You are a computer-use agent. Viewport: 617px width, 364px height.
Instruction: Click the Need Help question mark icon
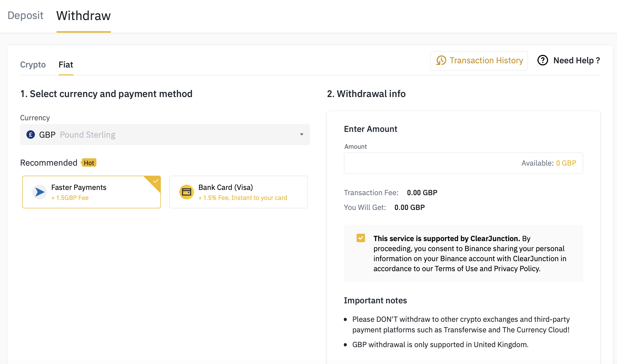coord(543,60)
